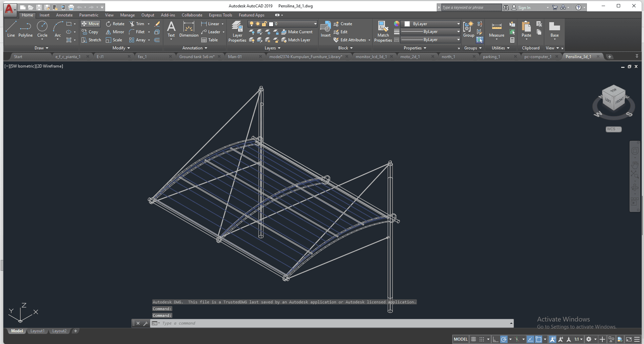This screenshot has width=644, height=344.
Task: Click the Sign In button
Action: pos(524,7)
